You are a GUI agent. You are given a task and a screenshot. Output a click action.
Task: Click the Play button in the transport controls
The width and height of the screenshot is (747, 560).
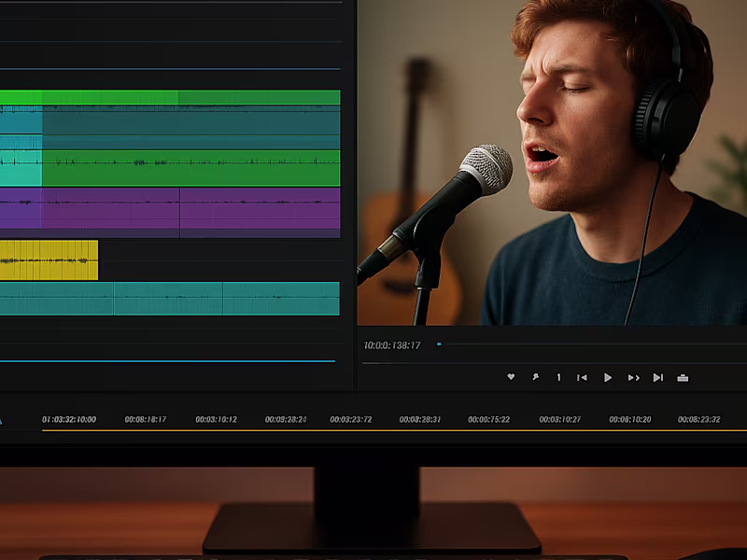(608, 377)
